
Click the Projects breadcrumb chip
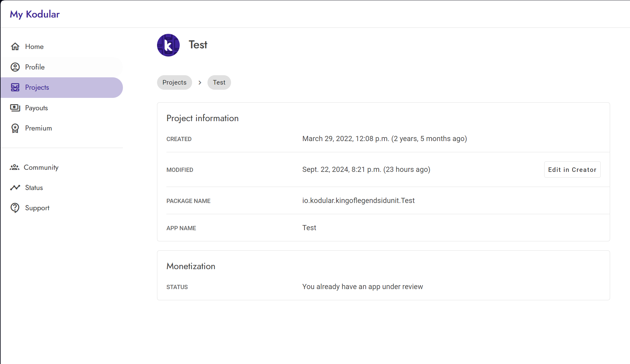174,82
